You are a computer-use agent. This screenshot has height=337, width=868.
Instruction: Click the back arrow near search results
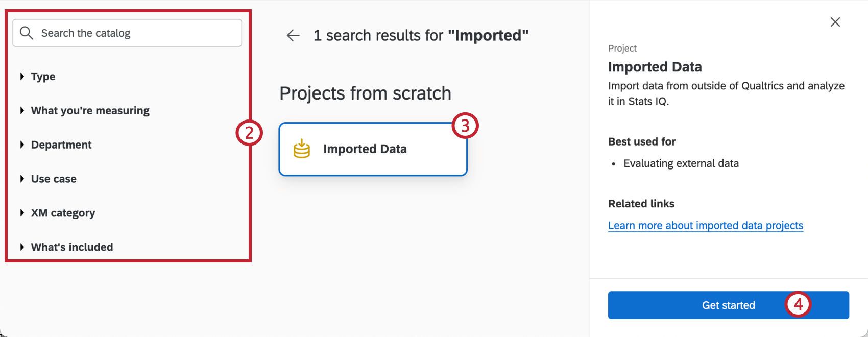[x=292, y=35]
